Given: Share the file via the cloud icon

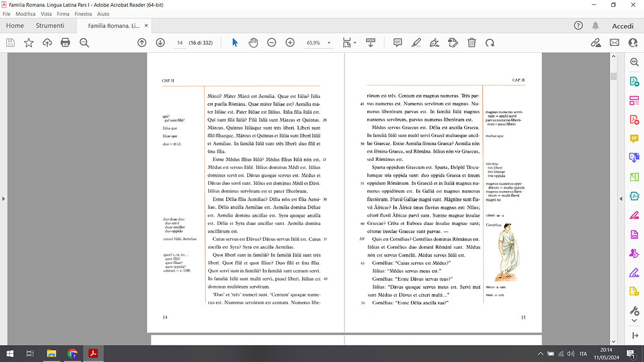Looking at the screenshot, I should pos(596,42).
